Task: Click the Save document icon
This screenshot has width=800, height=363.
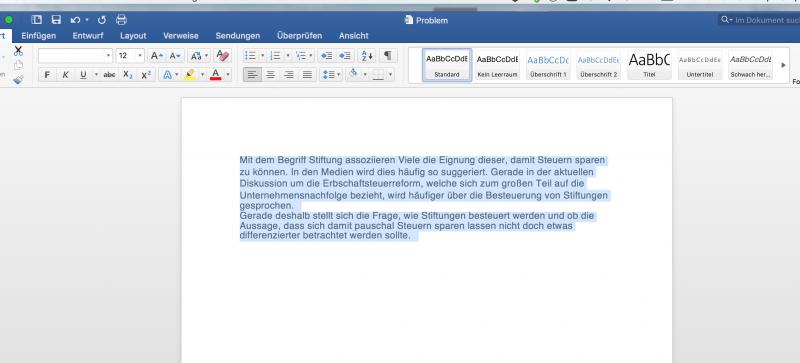Action: [56, 20]
